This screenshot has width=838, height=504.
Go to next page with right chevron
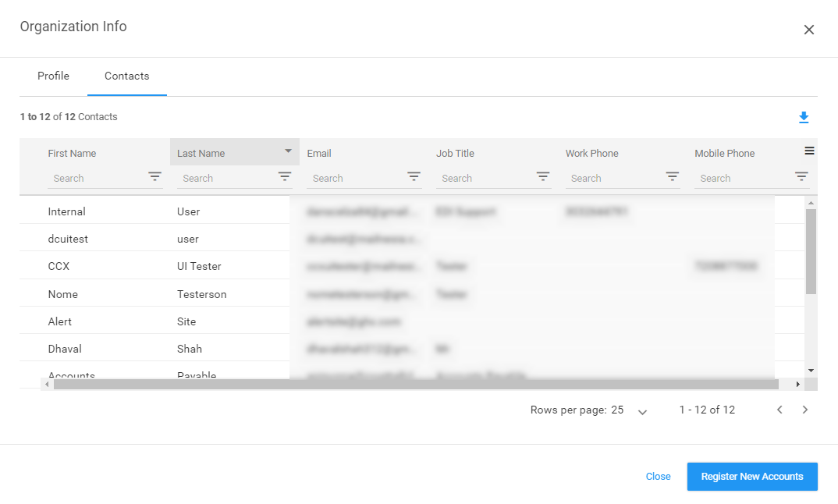pyautogui.click(x=805, y=409)
